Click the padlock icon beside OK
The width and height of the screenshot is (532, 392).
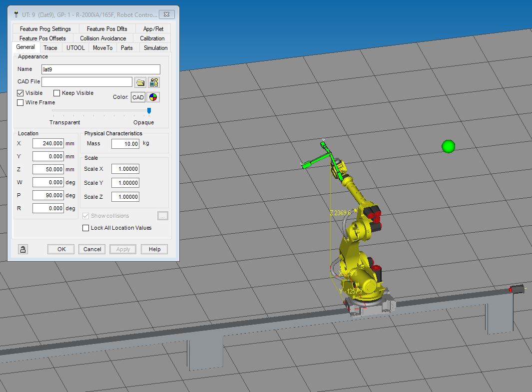tap(23, 249)
